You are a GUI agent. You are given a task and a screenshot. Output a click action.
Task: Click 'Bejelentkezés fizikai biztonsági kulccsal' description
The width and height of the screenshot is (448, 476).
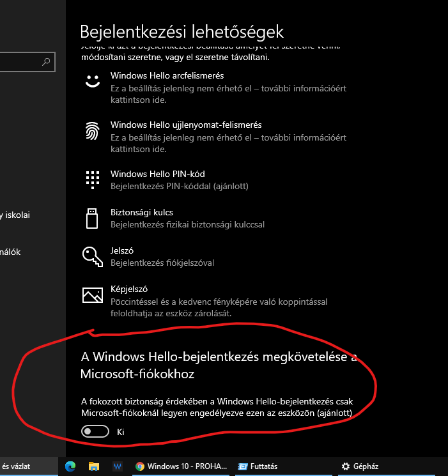(187, 225)
